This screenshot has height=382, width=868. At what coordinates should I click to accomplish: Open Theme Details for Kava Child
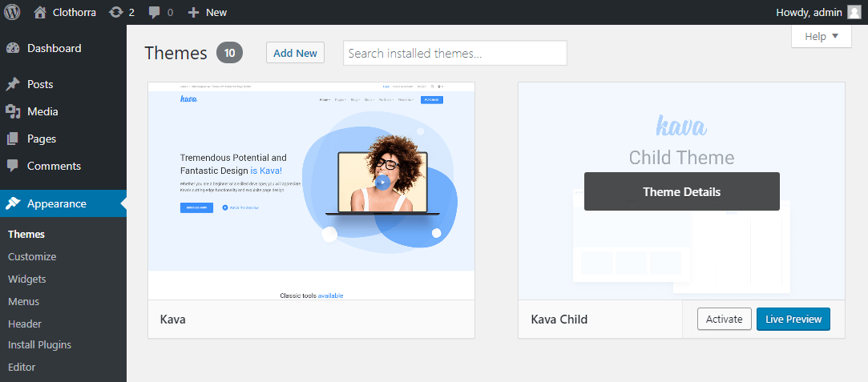[682, 191]
